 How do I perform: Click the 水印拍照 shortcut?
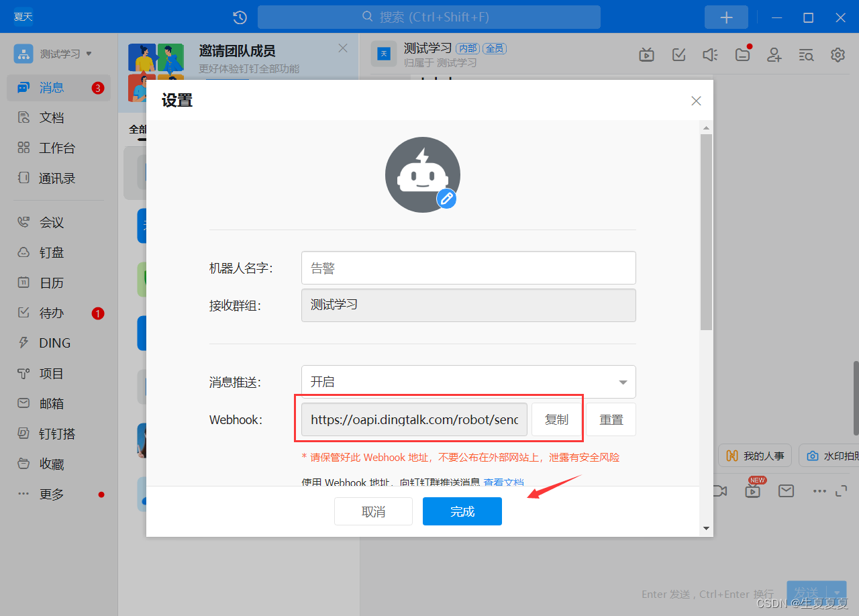click(828, 456)
